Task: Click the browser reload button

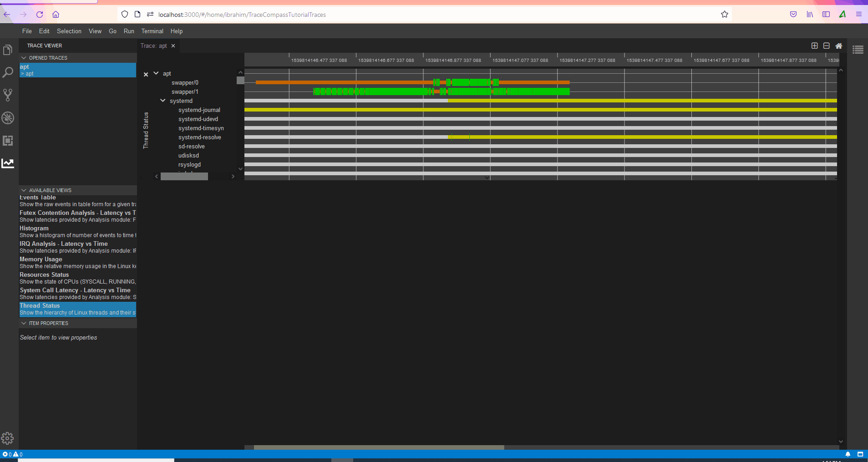Action: click(40, 15)
